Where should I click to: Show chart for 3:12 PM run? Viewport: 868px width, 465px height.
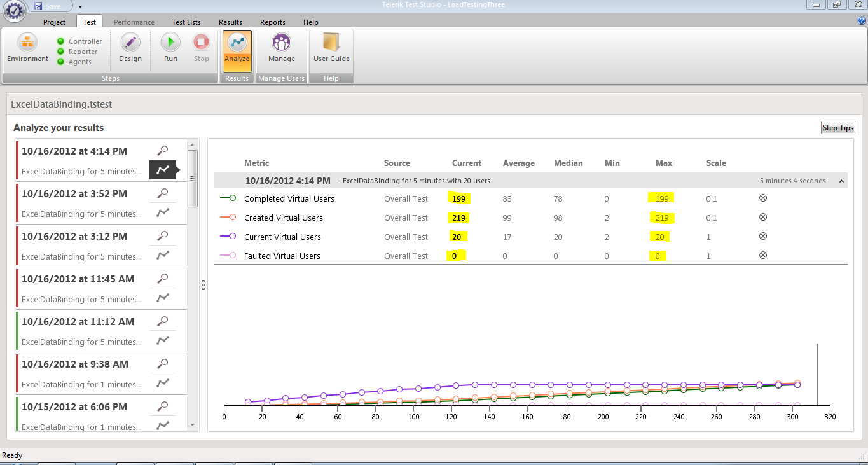163,254
